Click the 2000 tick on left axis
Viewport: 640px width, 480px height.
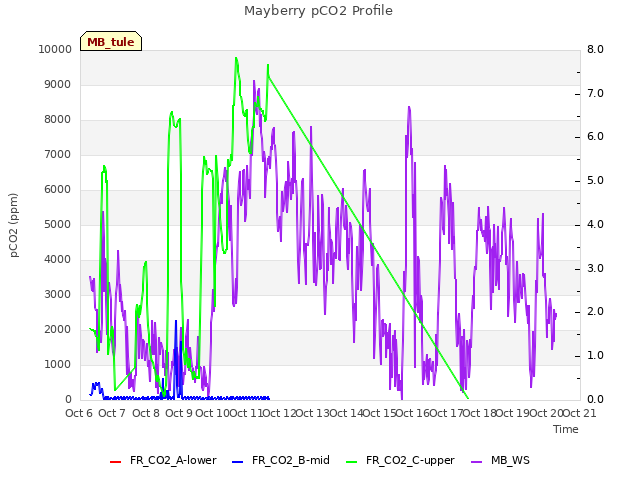click(x=58, y=329)
